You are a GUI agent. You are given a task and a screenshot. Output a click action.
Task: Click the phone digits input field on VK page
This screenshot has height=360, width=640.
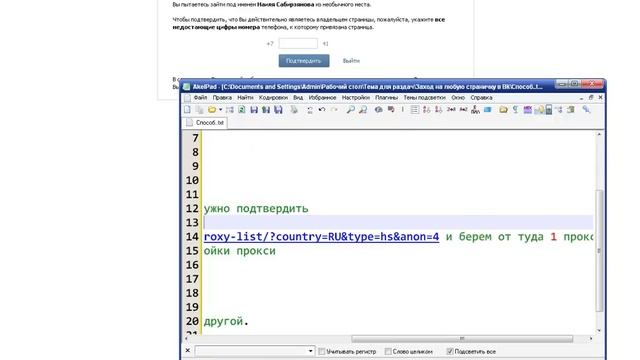point(298,43)
